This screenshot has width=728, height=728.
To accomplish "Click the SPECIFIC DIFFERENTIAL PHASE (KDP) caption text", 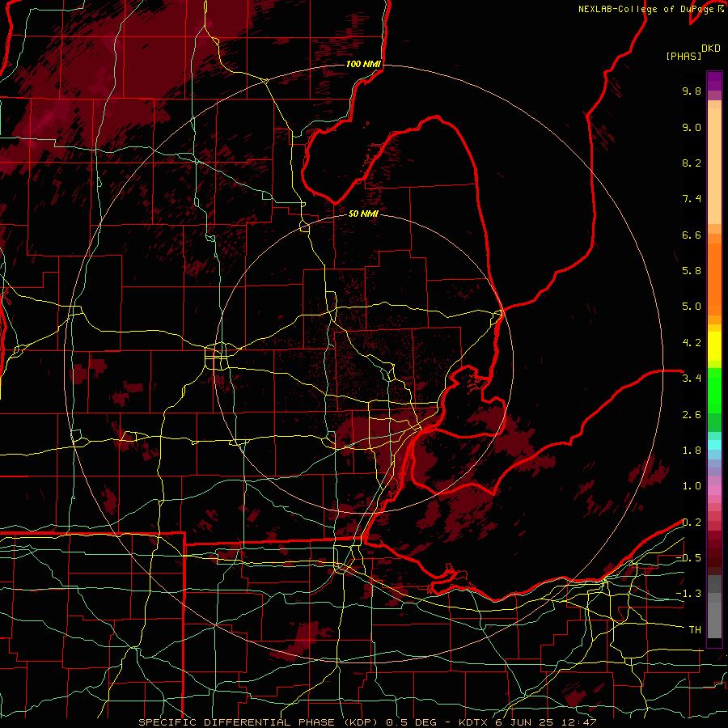I will (x=258, y=722).
